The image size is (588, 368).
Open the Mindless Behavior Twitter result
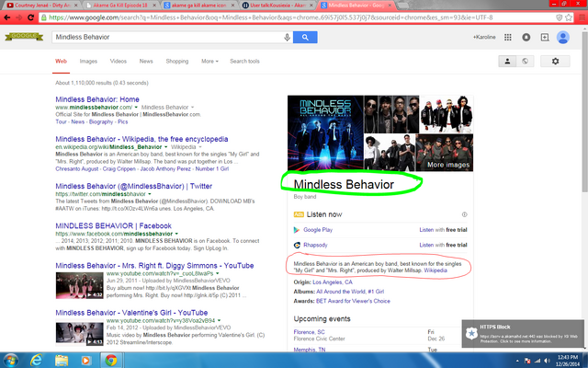pos(133,186)
